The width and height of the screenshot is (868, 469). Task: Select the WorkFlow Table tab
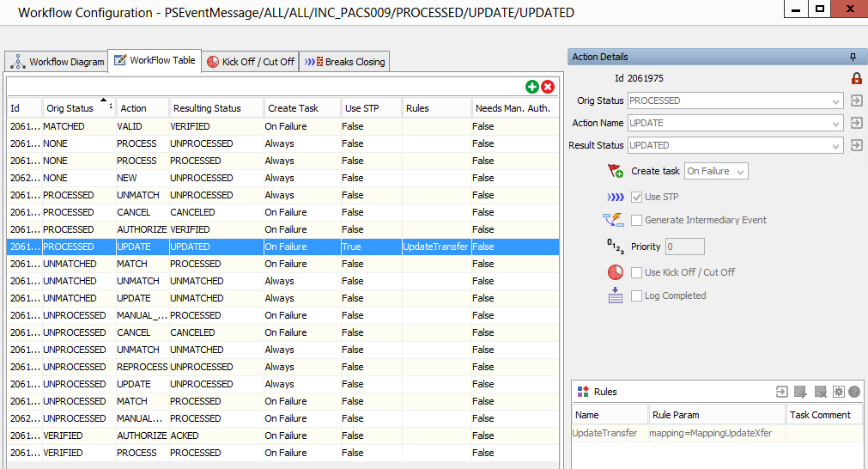click(155, 60)
